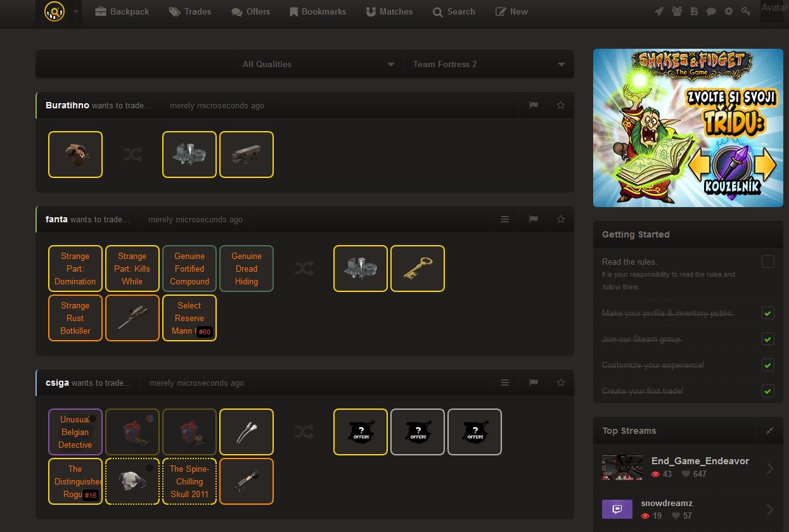Click the key item in fanta's wanted items
This screenshot has width=789, height=532.
[418, 269]
